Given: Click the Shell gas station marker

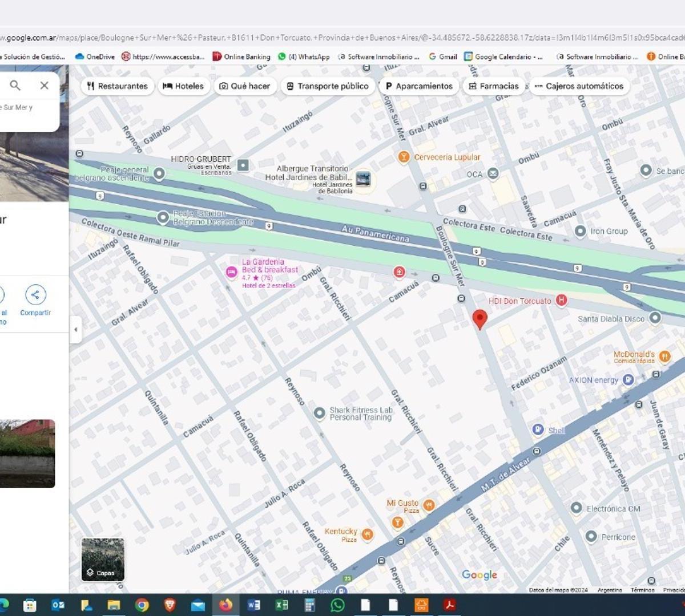Looking at the screenshot, I should [537, 429].
